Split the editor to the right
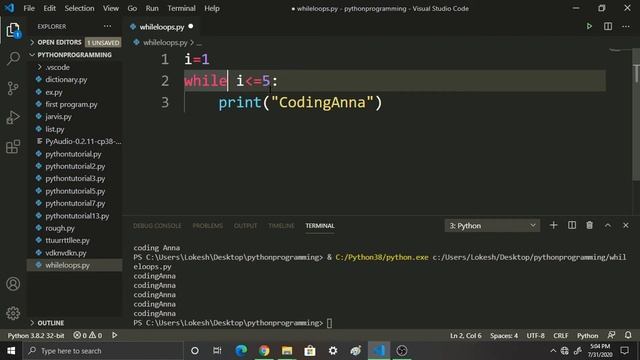 point(608,27)
